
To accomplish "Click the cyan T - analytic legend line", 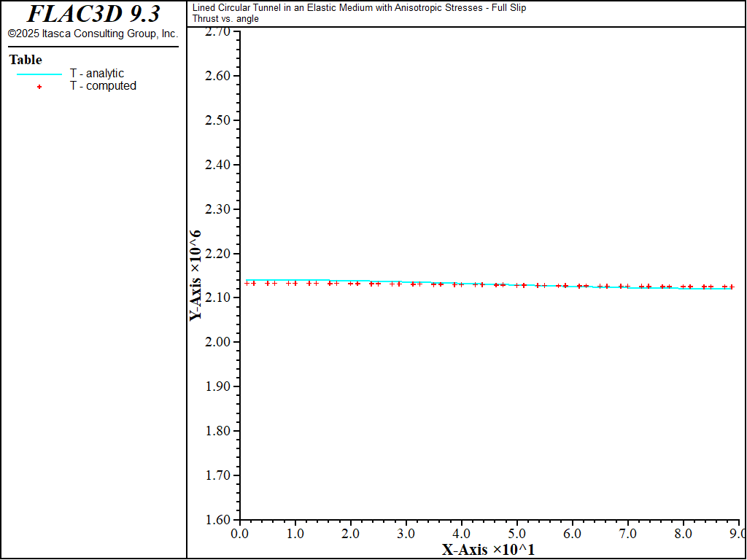I will coord(39,74).
